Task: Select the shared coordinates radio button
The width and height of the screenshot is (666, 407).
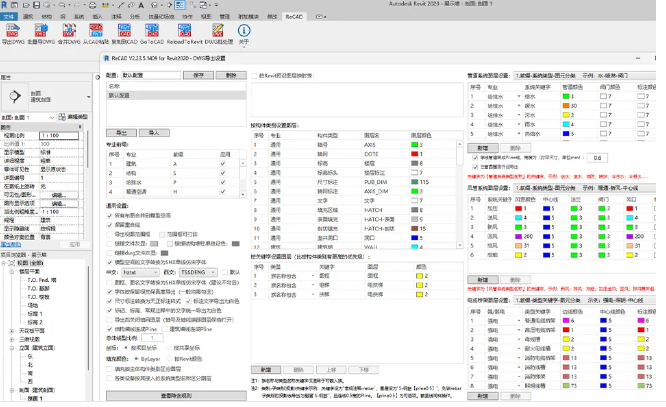Action: [169, 348]
